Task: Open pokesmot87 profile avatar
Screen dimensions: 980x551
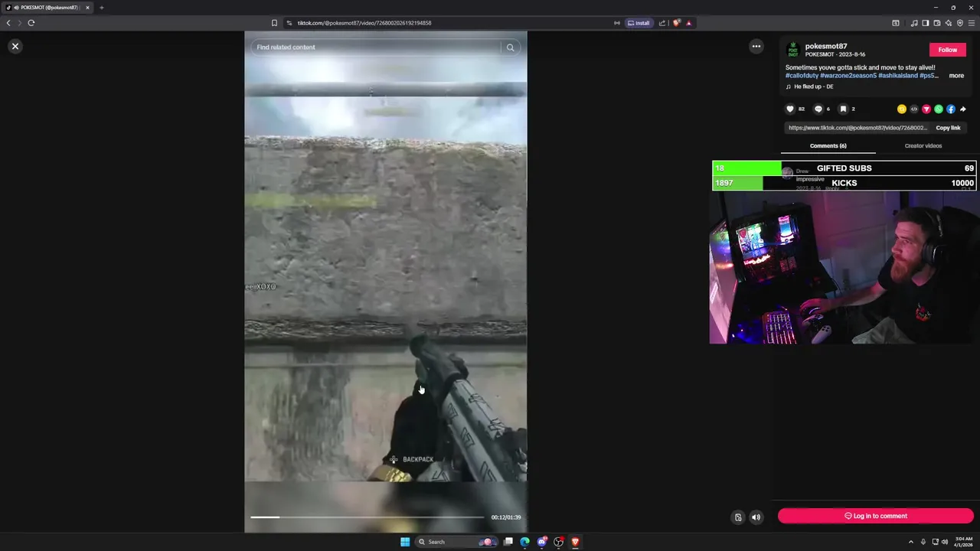Action: point(792,50)
